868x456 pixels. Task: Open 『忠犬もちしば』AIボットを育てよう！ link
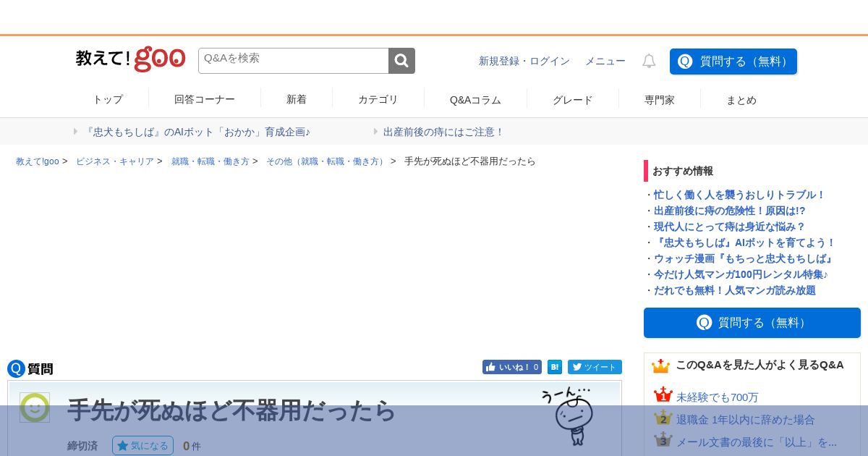(744, 242)
